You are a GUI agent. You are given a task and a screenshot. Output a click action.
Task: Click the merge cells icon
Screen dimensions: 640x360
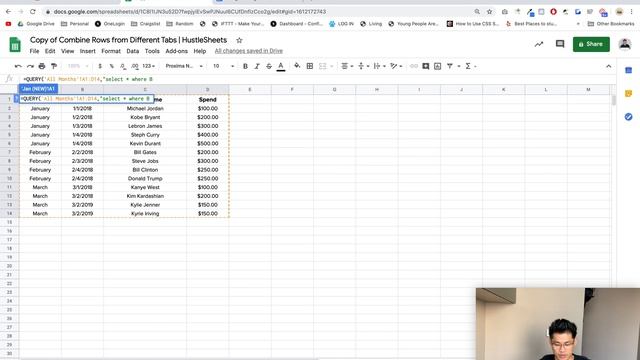[322, 66]
